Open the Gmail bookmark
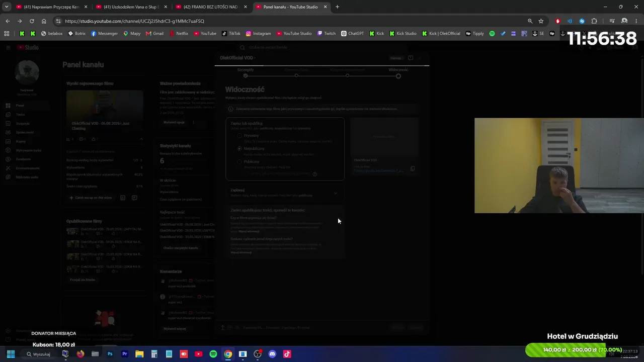 (154, 34)
